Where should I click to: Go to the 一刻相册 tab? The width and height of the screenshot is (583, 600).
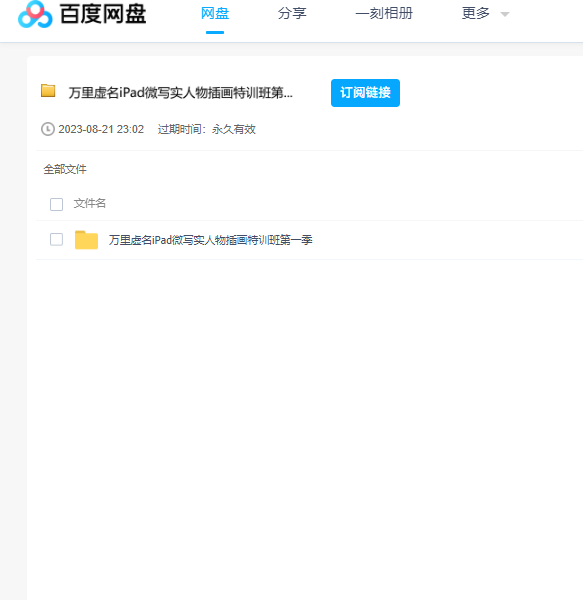pos(384,14)
